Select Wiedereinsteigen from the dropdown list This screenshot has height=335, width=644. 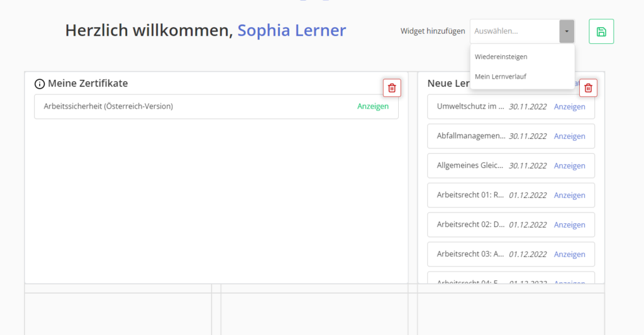[x=501, y=57]
